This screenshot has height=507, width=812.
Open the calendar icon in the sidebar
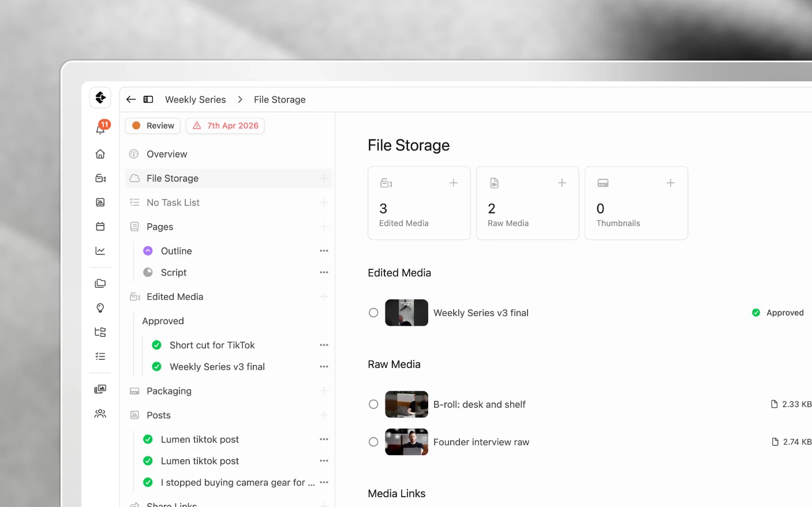pos(100,226)
